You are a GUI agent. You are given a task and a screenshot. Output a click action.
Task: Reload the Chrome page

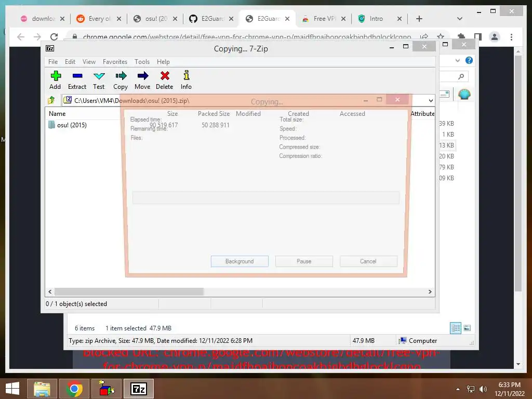click(x=54, y=37)
